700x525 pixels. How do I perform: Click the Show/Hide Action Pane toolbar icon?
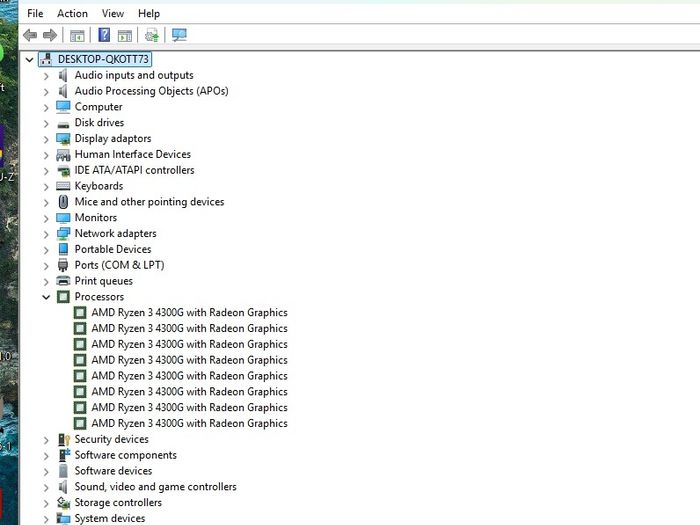tap(125, 35)
